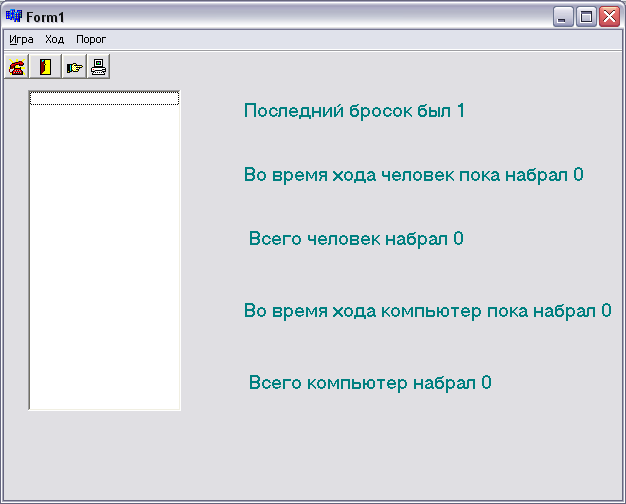
Task: Click the label 'Всего компьютер набрал 0'
Action: [370, 383]
